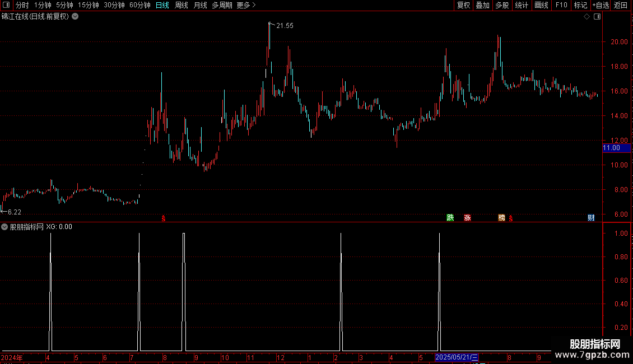633x364 pixels.
Task: Click the red 涨 event marker
Action: click(467, 217)
